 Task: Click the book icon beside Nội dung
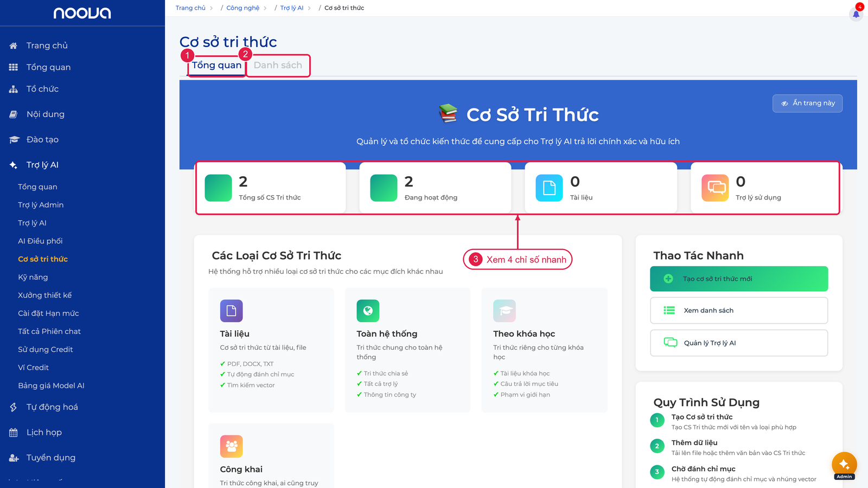tap(14, 114)
